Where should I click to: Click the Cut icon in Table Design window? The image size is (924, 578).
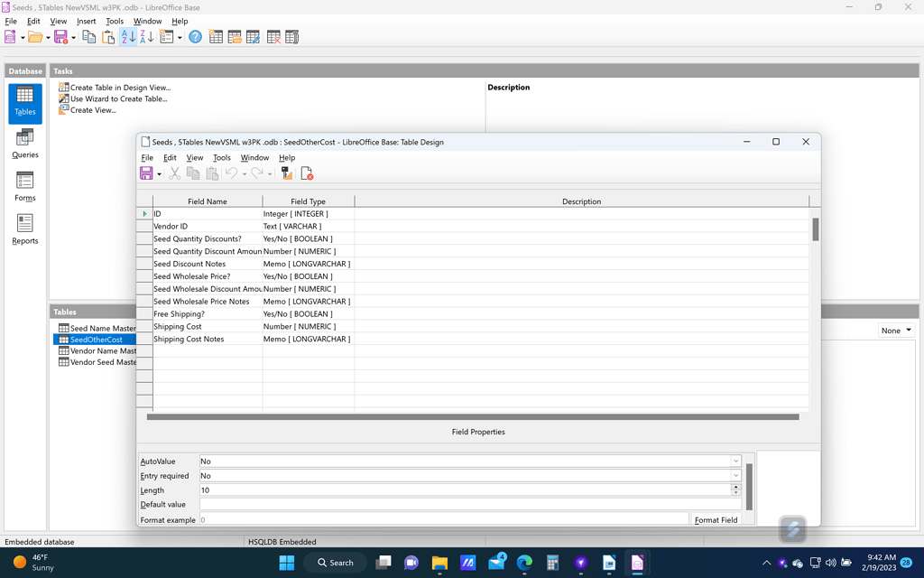(174, 172)
